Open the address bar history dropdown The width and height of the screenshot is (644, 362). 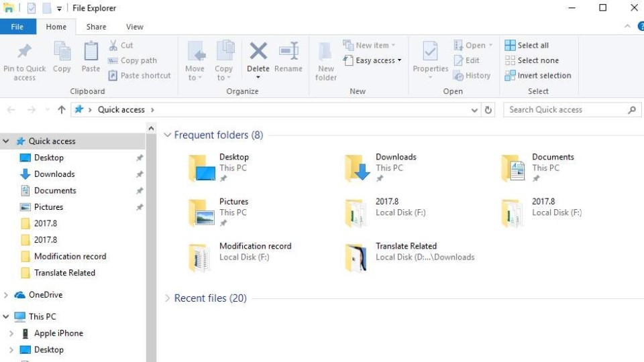[x=474, y=110]
